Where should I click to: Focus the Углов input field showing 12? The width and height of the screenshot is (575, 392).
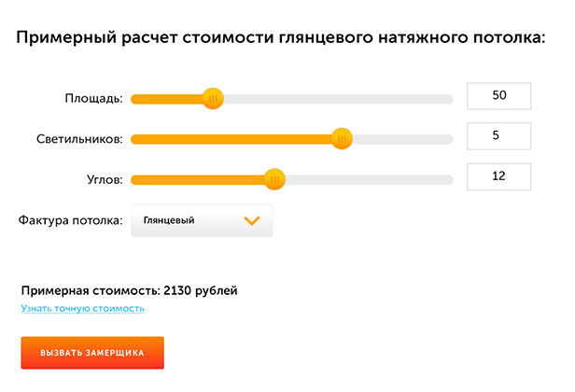(498, 176)
